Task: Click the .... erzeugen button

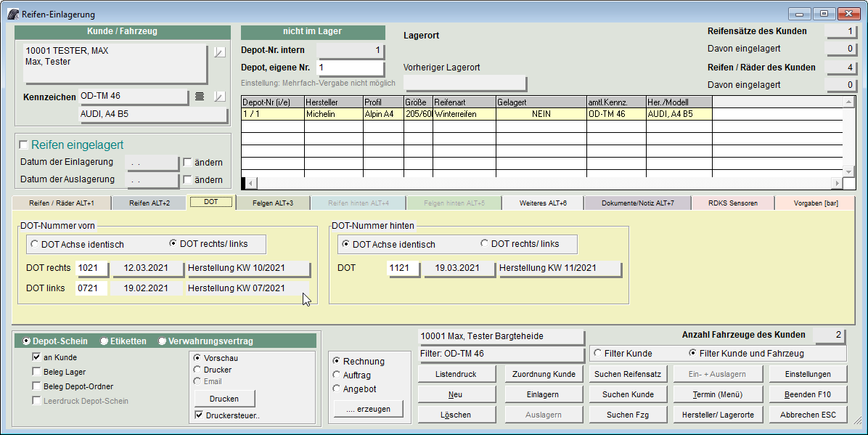Action: click(x=368, y=409)
